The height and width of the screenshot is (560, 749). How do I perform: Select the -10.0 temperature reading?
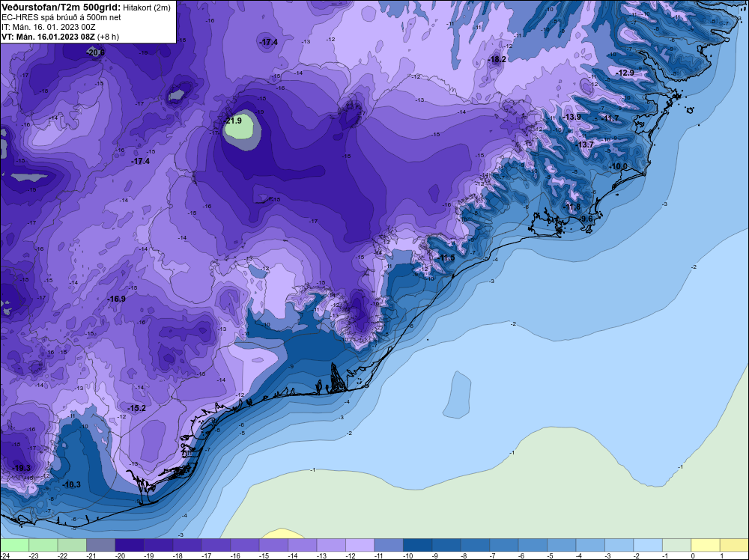pos(619,166)
